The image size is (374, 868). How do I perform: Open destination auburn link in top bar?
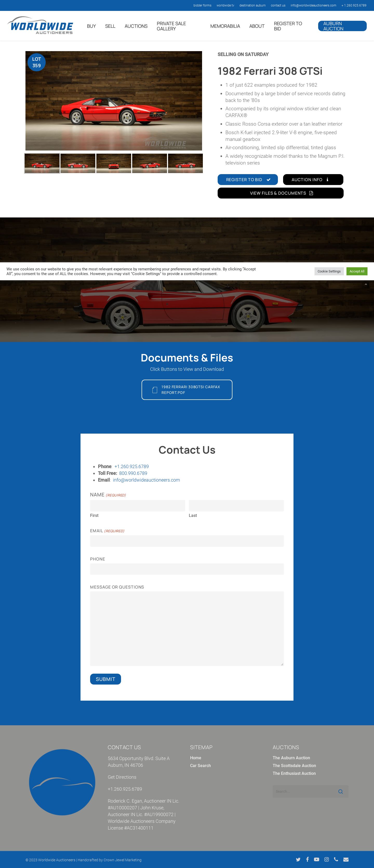click(x=252, y=5)
